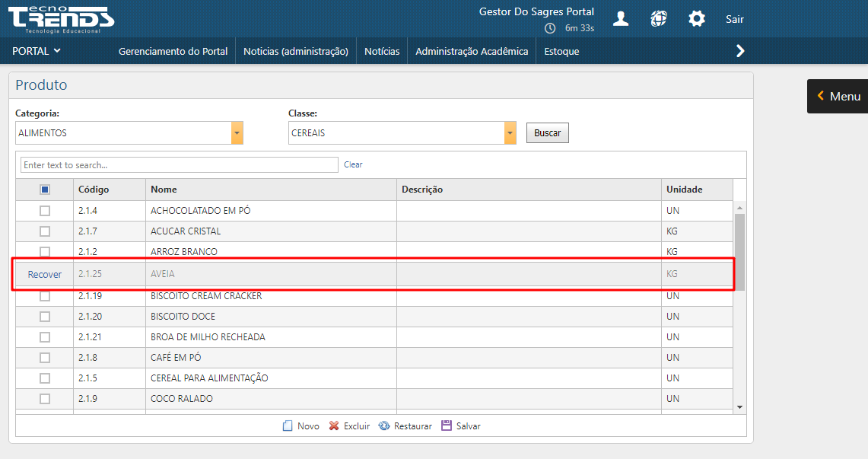Open the Estoque menu item
Viewport: 868px width, 459px height.
(x=561, y=52)
